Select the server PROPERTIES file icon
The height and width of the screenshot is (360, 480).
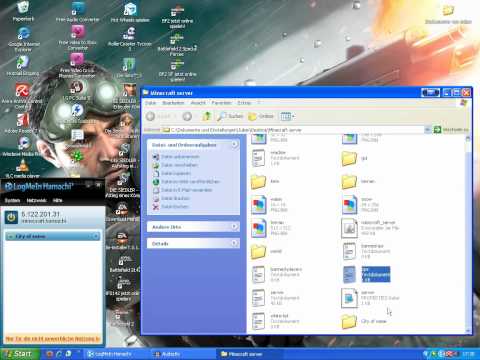(349, 298)
